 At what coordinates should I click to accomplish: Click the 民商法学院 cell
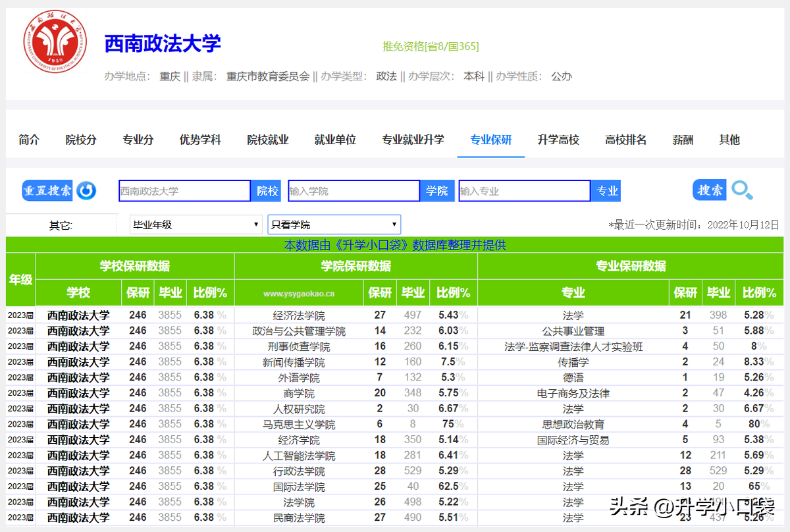(x=299, y=518)
